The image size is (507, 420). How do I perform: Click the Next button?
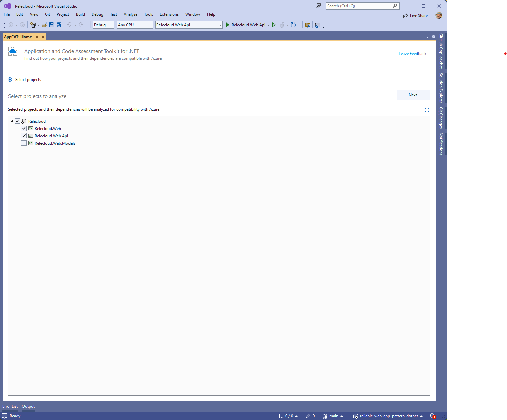point(413,95)
